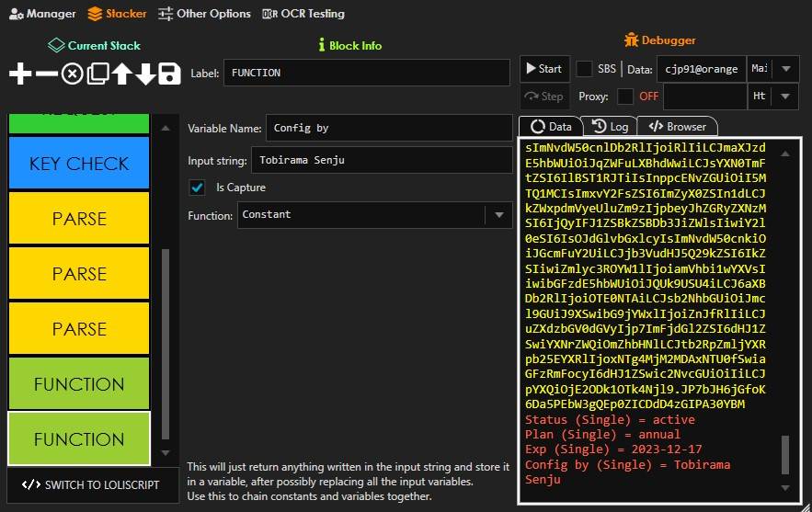
Task: Select the blue KEY CHECK block
Action: (x=79, y=164)
